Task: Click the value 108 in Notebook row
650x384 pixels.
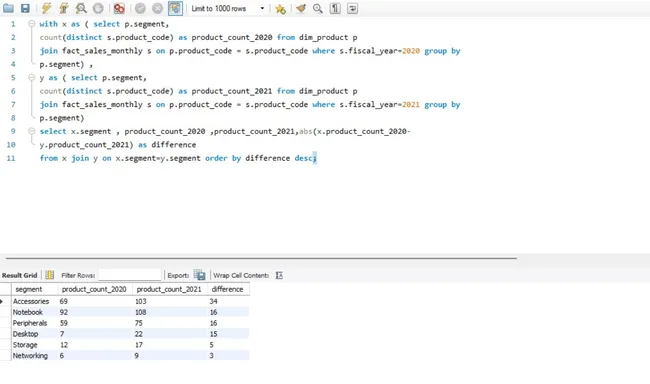Action: coord(141,312)
